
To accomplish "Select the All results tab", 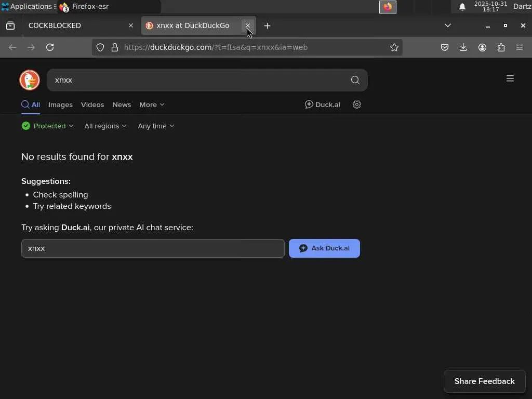I will tap(31, 104).
